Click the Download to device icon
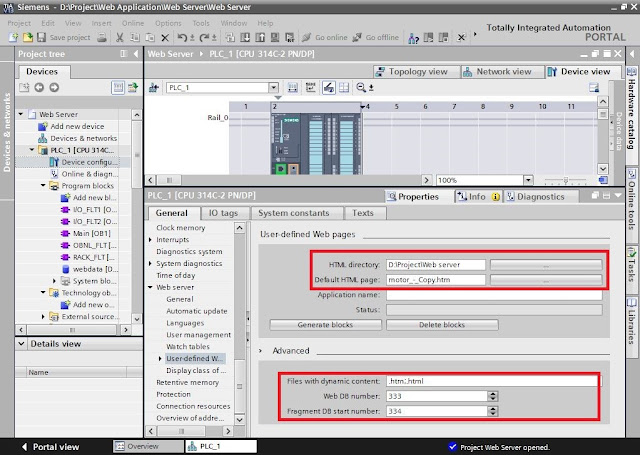Screen dimensions: 640x455 [245, 38]
